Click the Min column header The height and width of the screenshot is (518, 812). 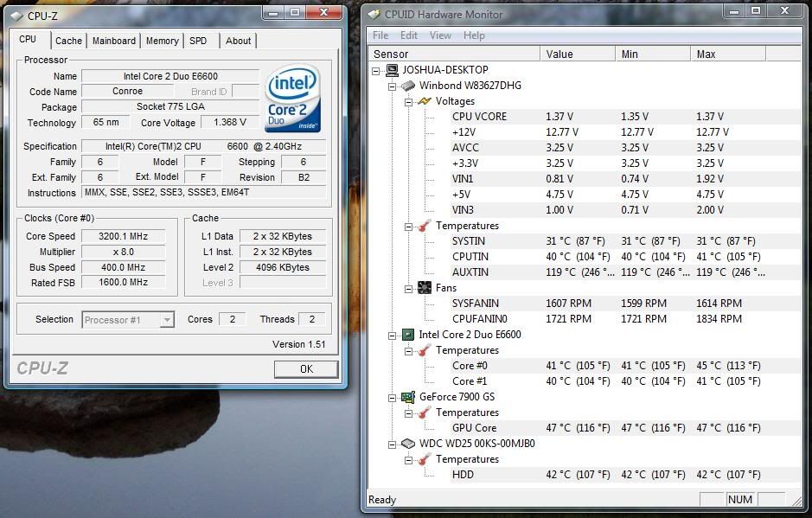tap(653, 54)
